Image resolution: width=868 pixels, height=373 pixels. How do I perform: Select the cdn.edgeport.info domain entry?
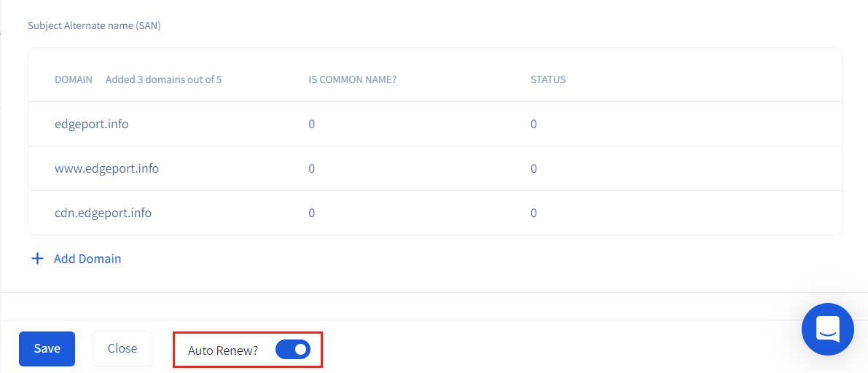click(103, 213)
